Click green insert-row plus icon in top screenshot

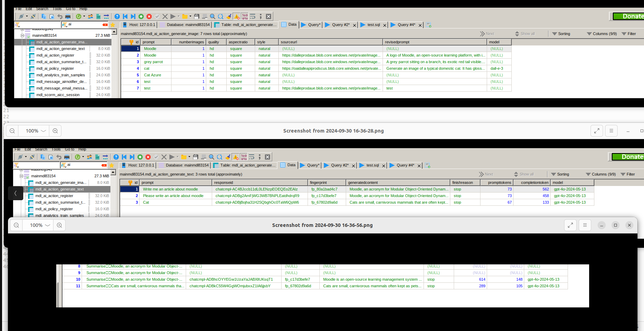coord(141,16)
